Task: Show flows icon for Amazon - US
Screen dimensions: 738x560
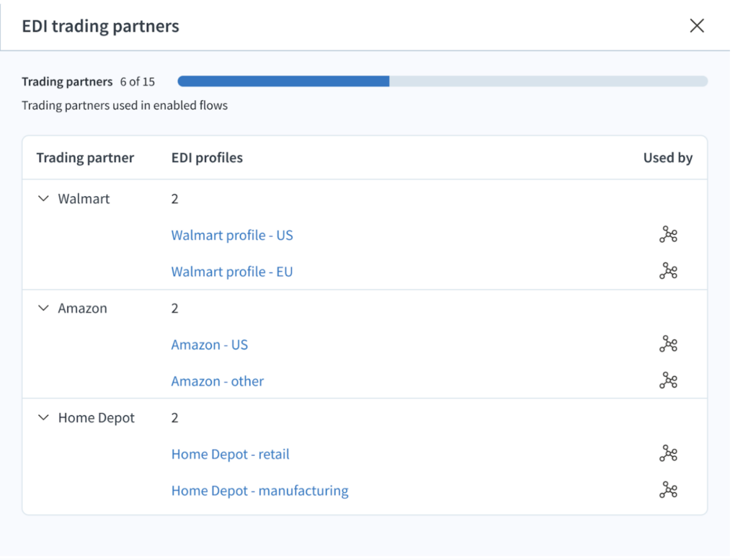Action: point(668,345)
